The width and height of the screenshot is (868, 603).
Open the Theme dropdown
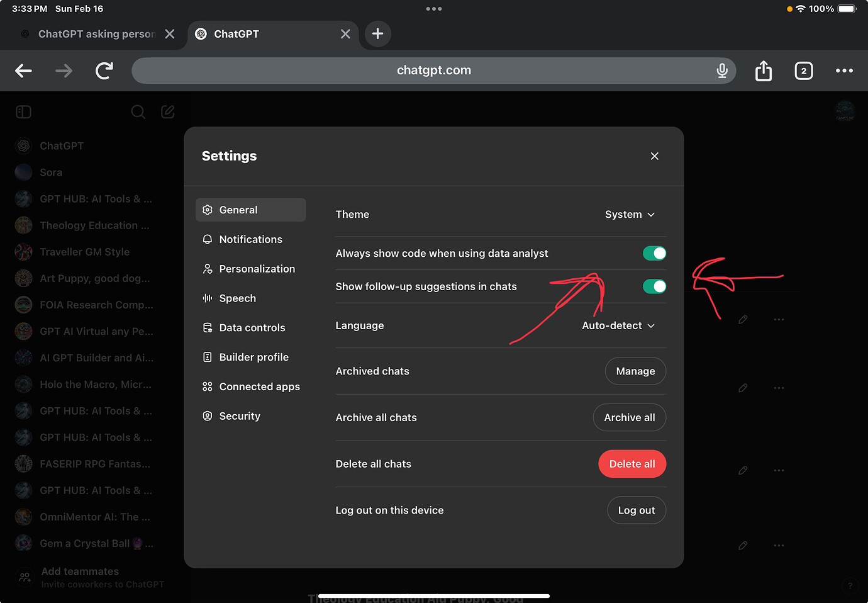pos(630,214)
